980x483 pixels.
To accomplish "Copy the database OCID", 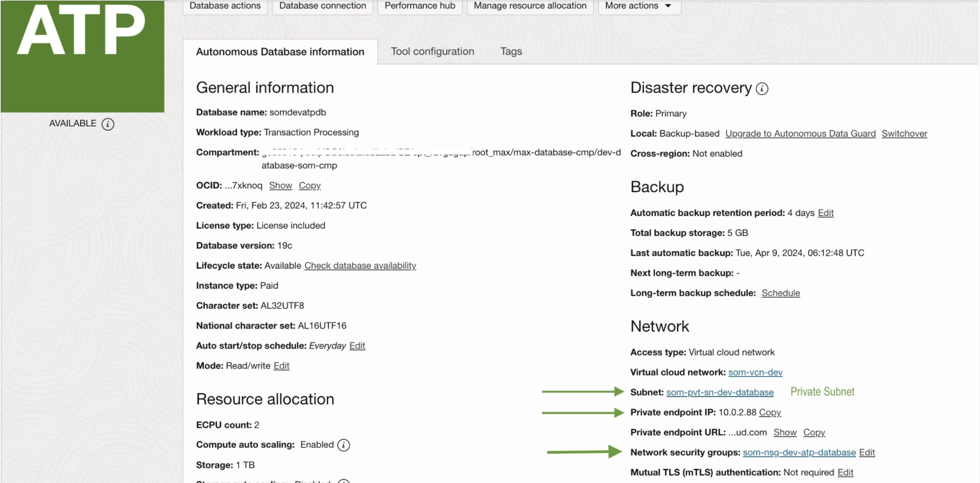I will (309, 186).
